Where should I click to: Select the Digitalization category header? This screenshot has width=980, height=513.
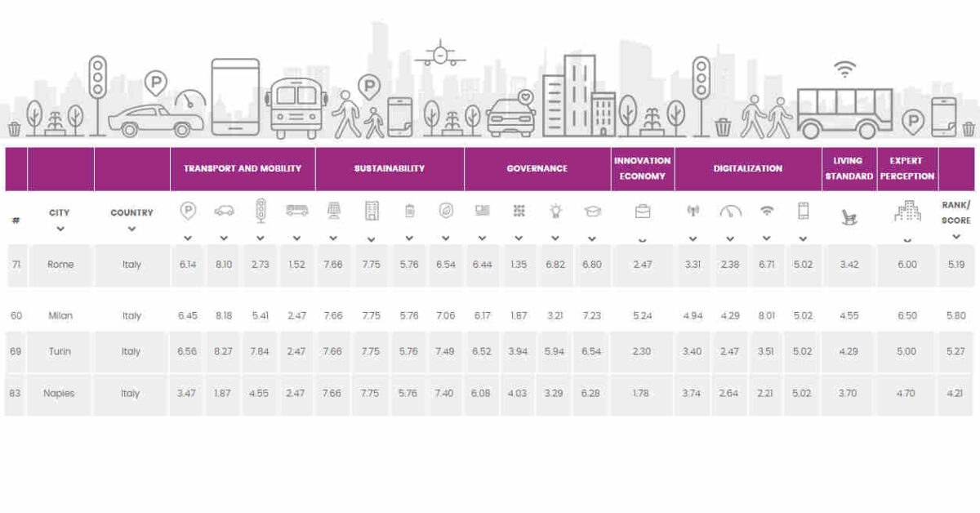(748, 168)
